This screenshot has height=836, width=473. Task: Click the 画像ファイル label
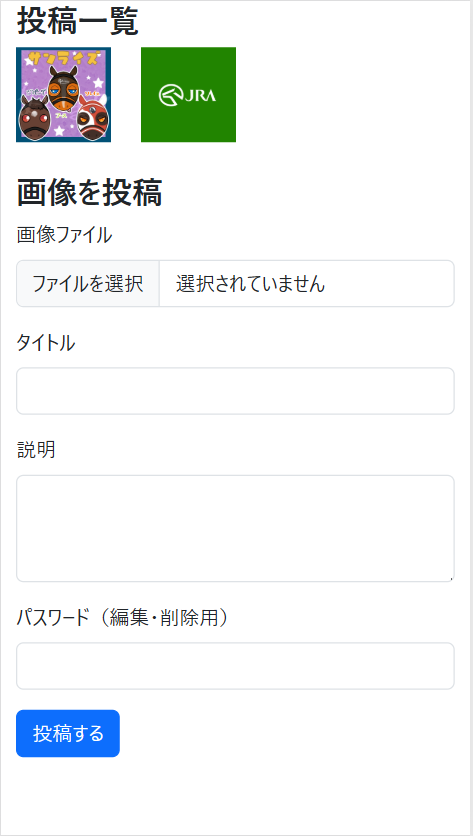tap(65, 235)
